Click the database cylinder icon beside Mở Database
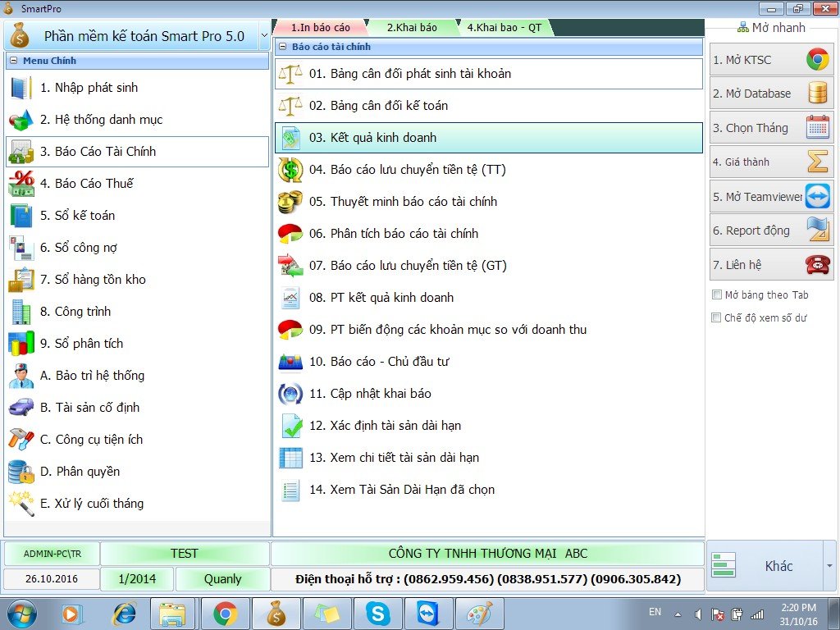 tap(817, 94)
